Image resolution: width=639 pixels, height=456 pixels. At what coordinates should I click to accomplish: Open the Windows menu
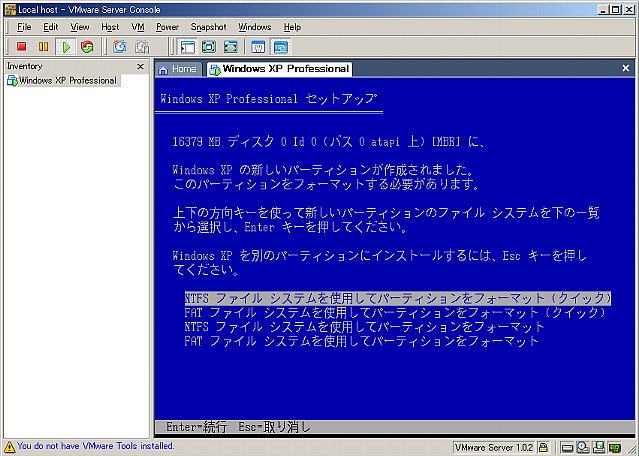[x=255, y=27]
